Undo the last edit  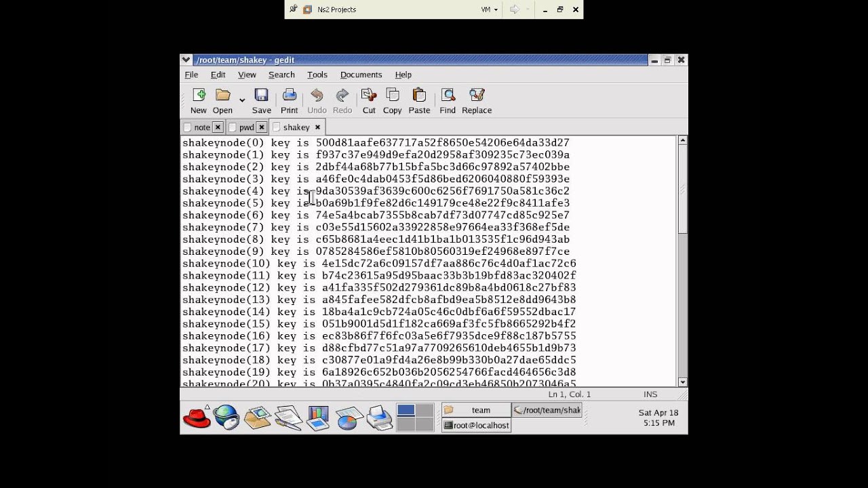(x=317, y=100)
